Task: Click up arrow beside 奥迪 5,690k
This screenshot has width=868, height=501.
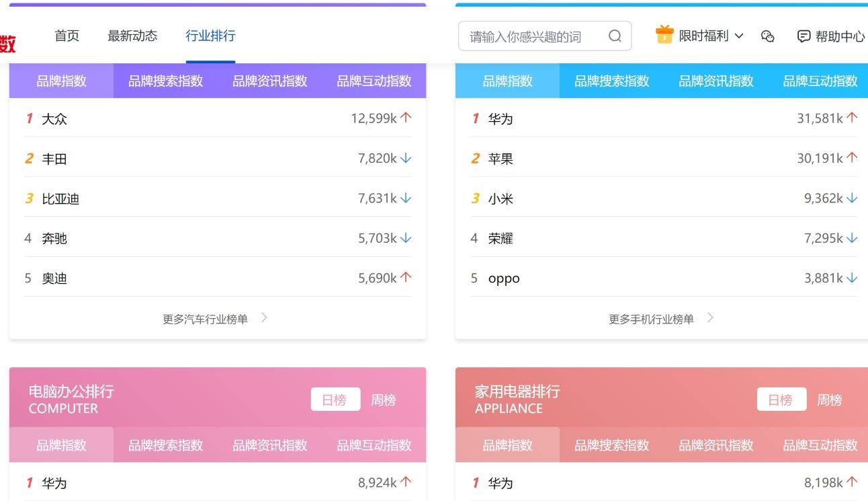Action: coord(406,277)
